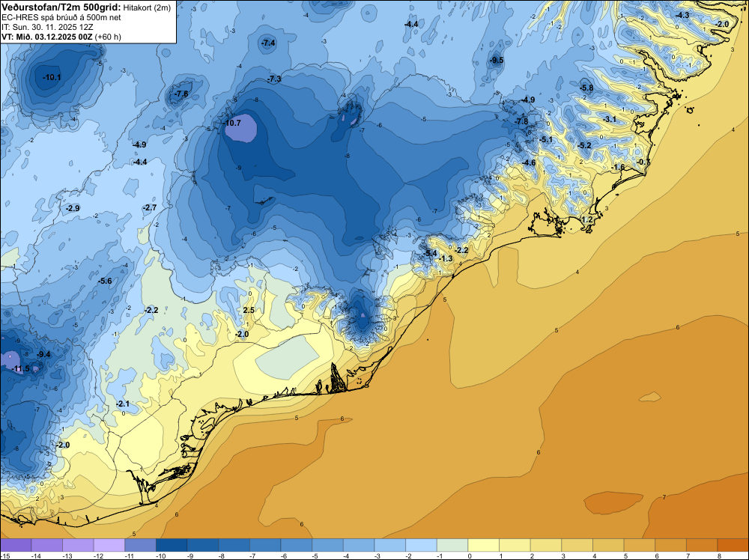
Task: Select legend swatch between 4 and 5
Action: tap(608, 545)
